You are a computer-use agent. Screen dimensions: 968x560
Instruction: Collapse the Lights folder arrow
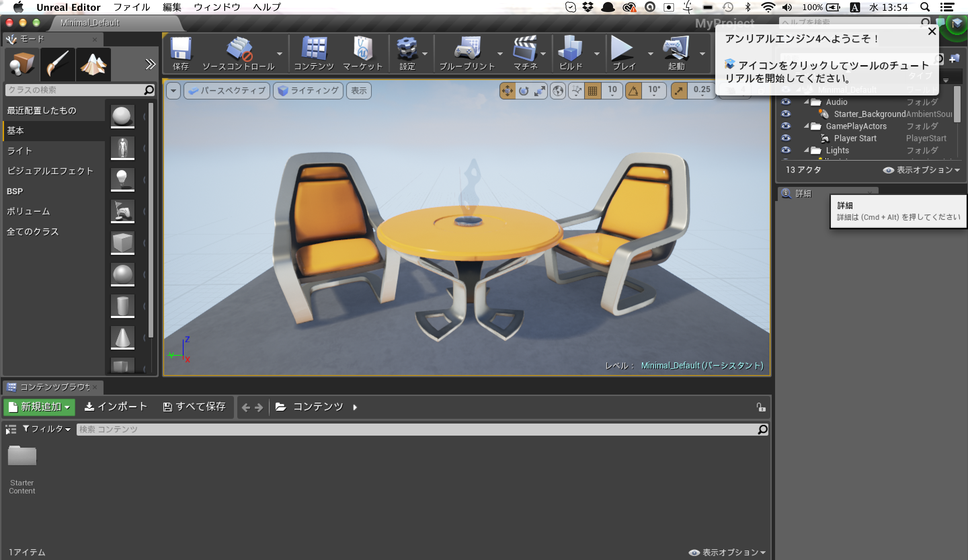[x=806, y=150]
